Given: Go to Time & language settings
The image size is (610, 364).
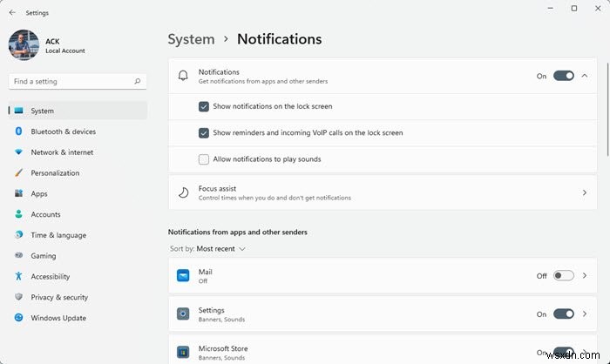Looking at the screenshot, I should pyautogui.click(x=58, y=235).
